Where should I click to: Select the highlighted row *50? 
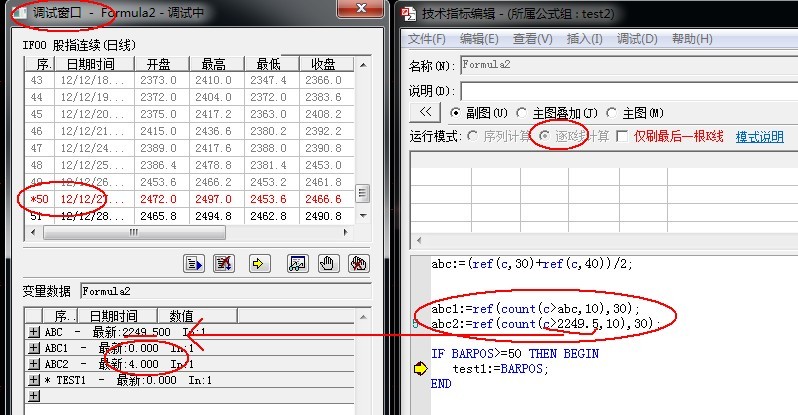[x=189, y=199]
